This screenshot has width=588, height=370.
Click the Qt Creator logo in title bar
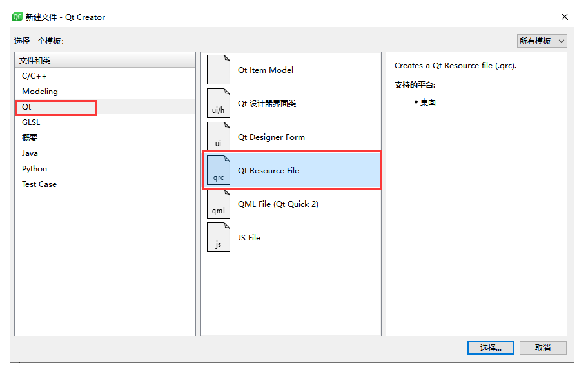17,17
